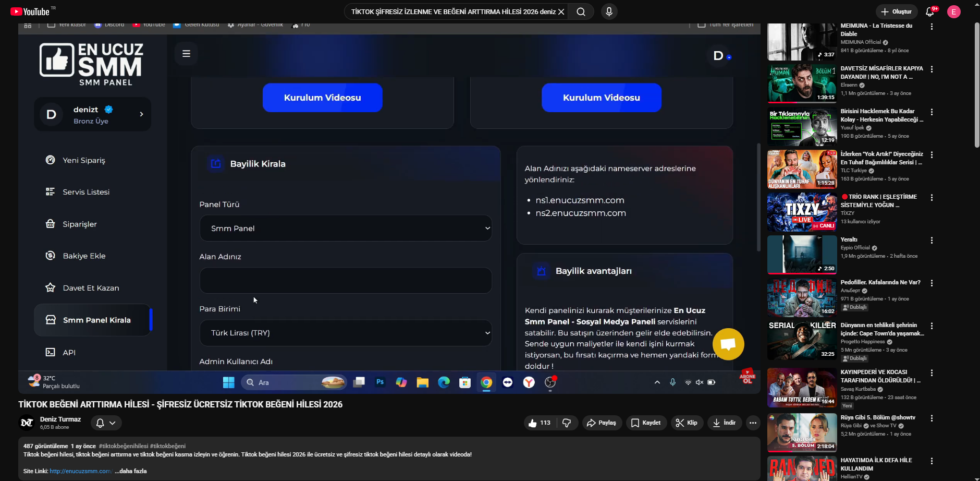980x481 pixels.
Task: Click the ABONE OL subscribe watermark
Action: 747,376
